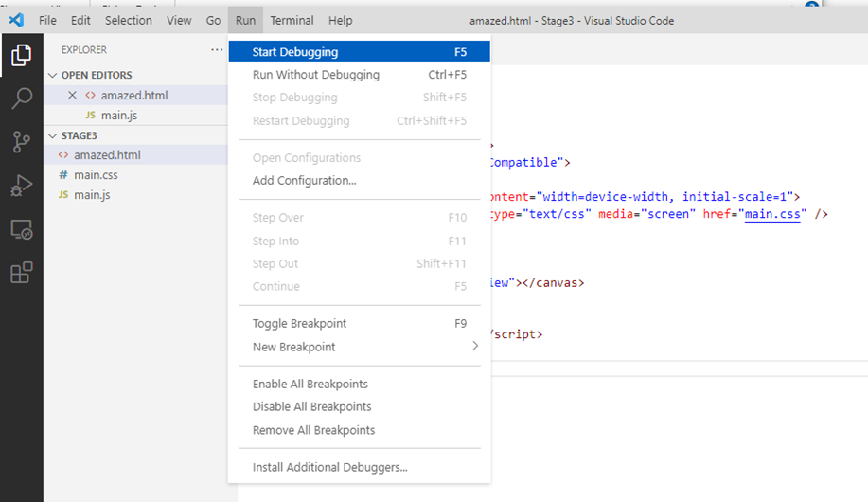This screenshot has height=502, width=868.
Task: Open the Explorer view in activity bar
Action: [21, 55]
